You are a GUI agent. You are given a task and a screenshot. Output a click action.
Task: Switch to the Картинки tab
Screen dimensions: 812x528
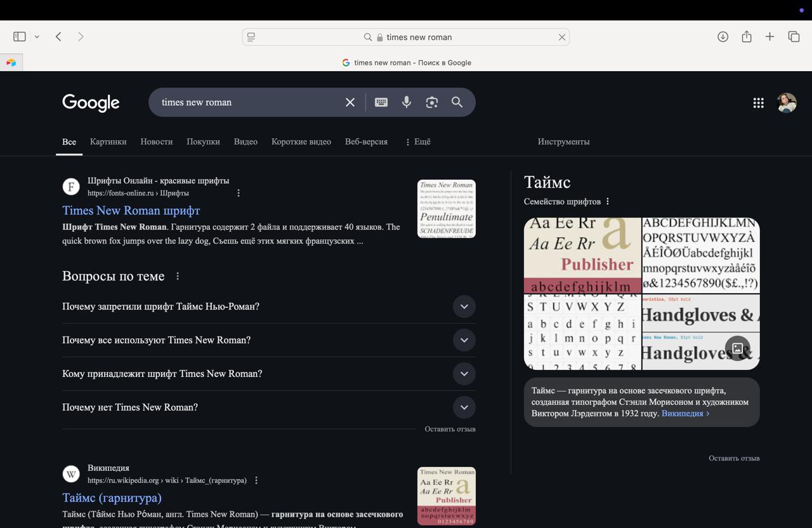(x=108, y=142)
